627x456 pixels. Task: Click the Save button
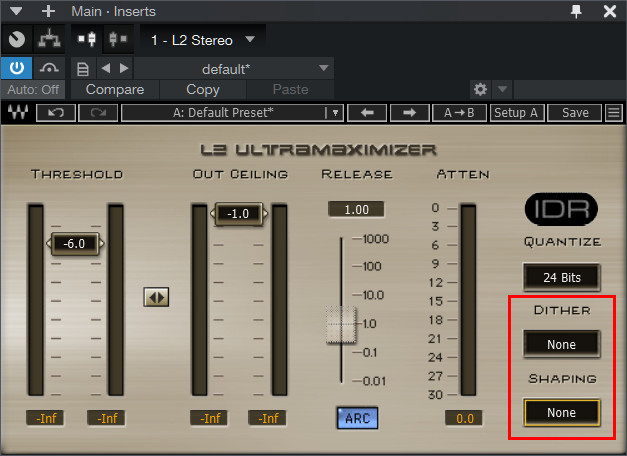coord(575,113)
